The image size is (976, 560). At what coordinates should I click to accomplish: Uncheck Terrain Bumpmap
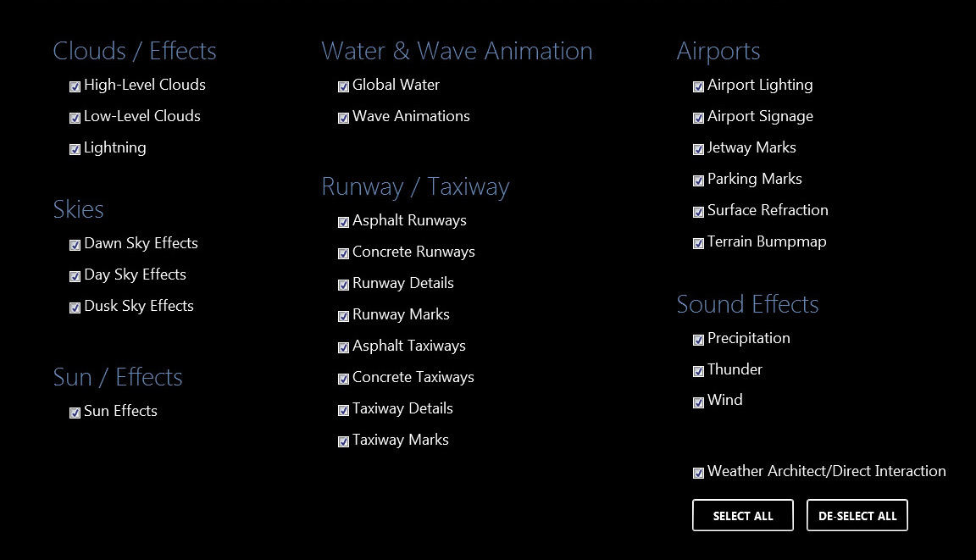pos(698,243)
